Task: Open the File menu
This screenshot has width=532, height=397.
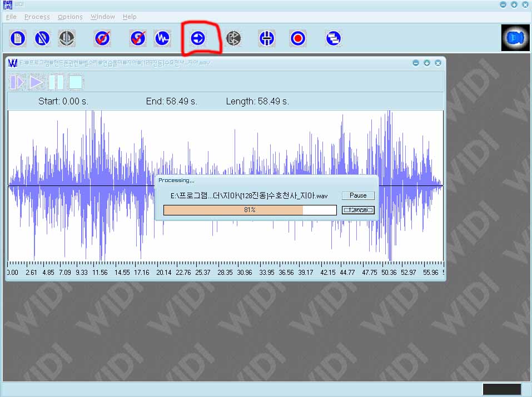Action: point(11,17)
